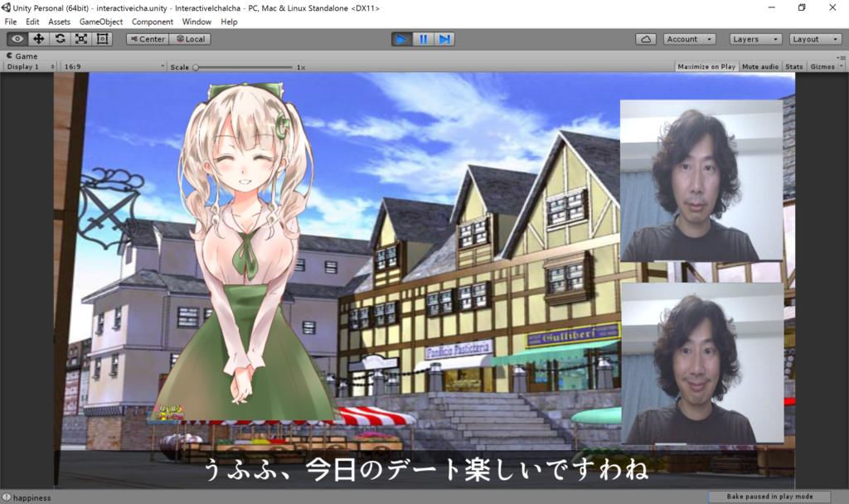
Task: Click the lower webcam image
Action: click(702, 363)
